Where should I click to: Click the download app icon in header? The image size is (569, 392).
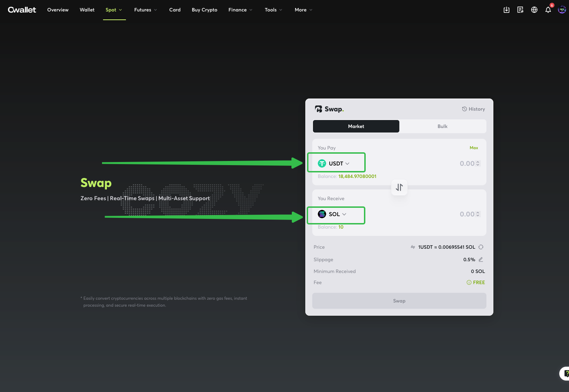pyautogui.click(x=507, y=10)
